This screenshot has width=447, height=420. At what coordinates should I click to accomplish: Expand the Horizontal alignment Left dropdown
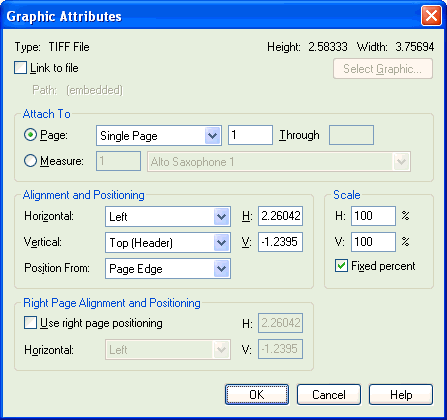point(168,217)
